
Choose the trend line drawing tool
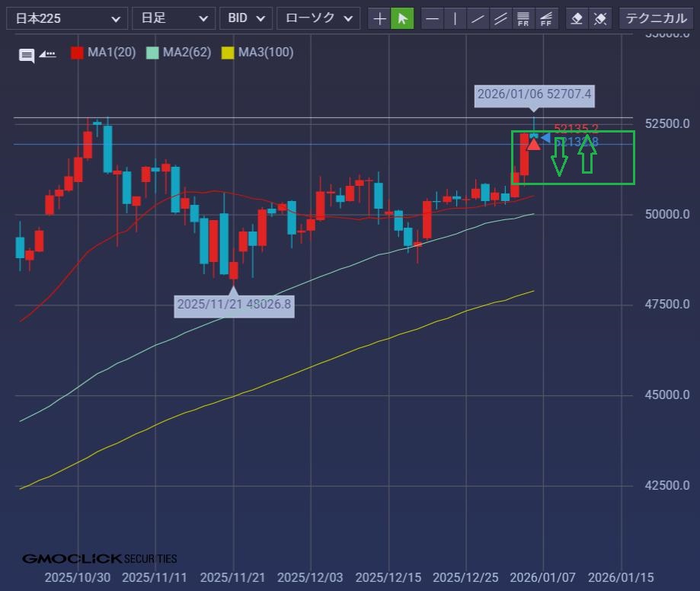coord(478,18)
